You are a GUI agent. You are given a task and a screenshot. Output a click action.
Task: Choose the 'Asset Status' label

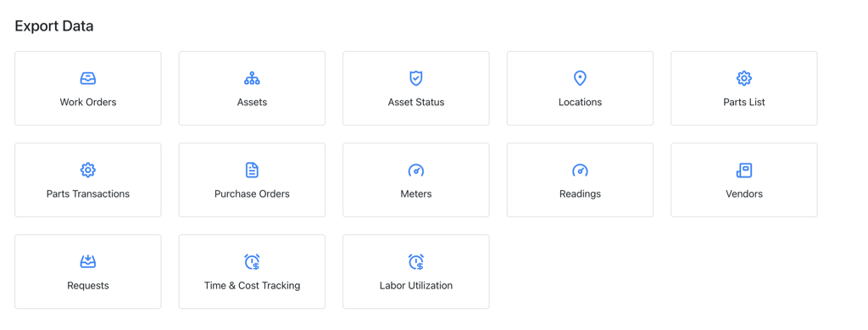click(415, 103)
